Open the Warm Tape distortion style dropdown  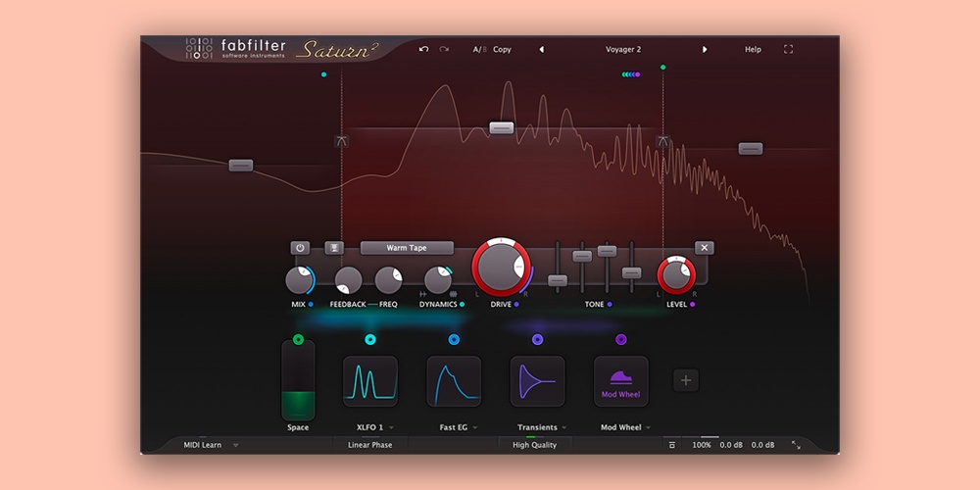click(x=407, y=248)
